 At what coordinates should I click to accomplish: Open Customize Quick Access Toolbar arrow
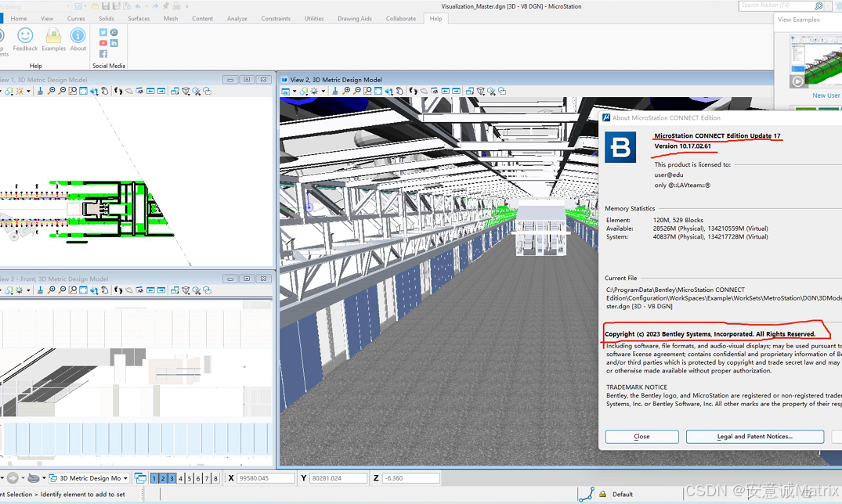[187, 6]
